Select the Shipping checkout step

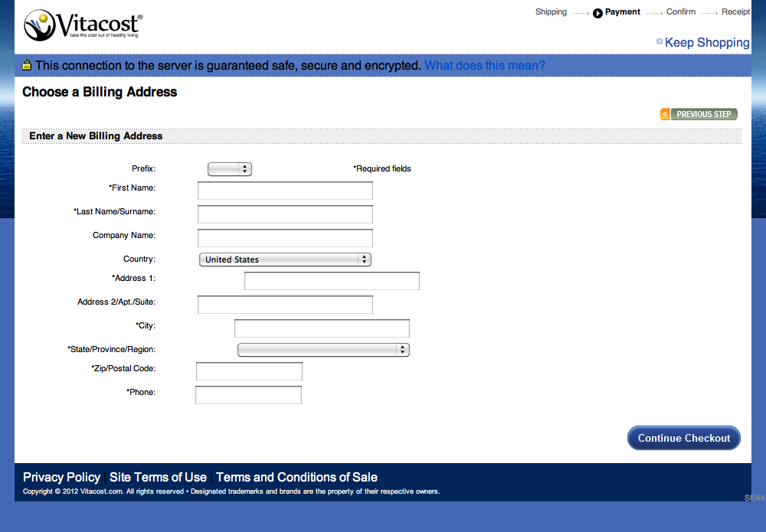(551, 11)
